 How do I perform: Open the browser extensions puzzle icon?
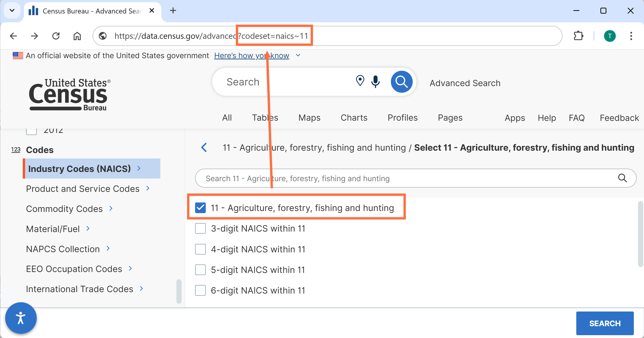point(578,36)
